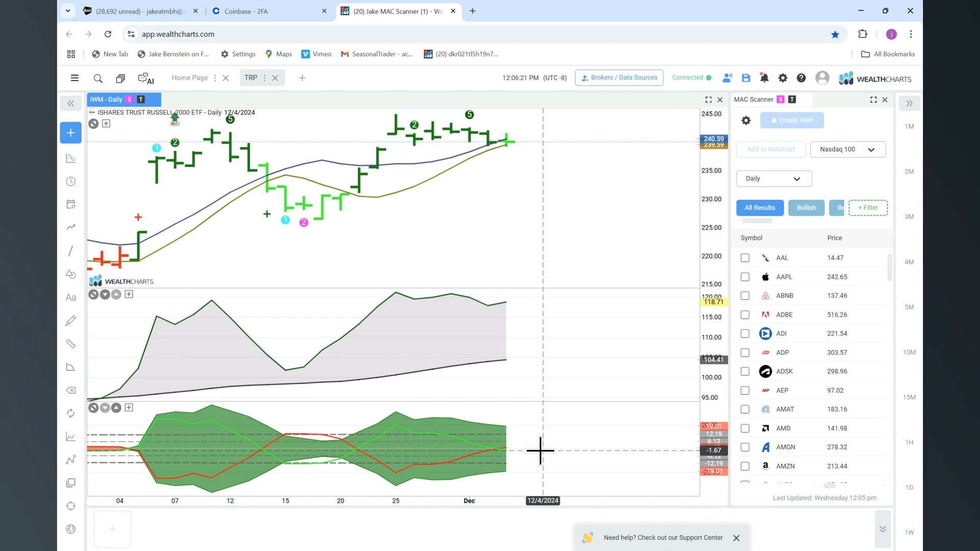Image resolution: width=980 pixels, height=551 pixels.
Task: Close the MAC Scanner panel
Action: (885, 99)
